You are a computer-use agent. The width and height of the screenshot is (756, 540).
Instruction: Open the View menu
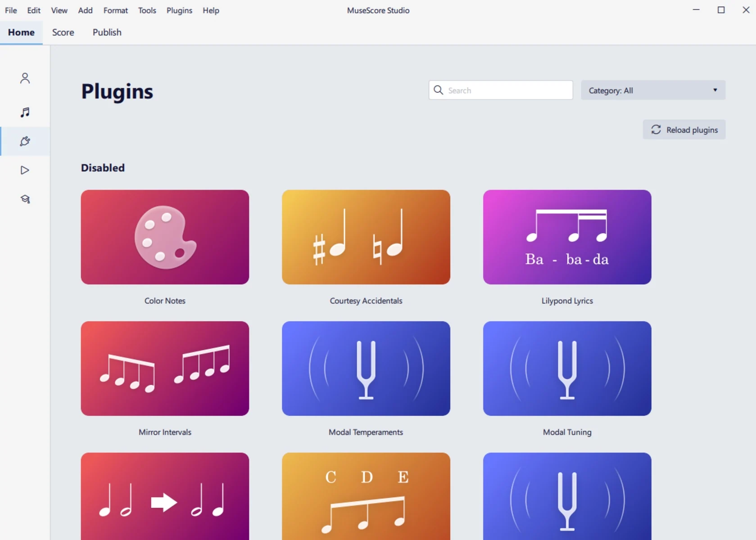[59, 10]
